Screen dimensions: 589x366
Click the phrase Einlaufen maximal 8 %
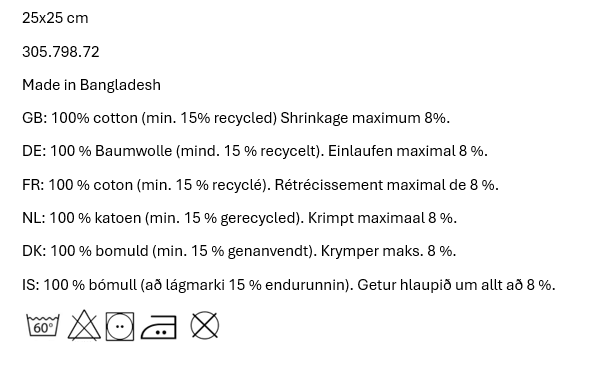pyautogui.click(x=408, y=151)
